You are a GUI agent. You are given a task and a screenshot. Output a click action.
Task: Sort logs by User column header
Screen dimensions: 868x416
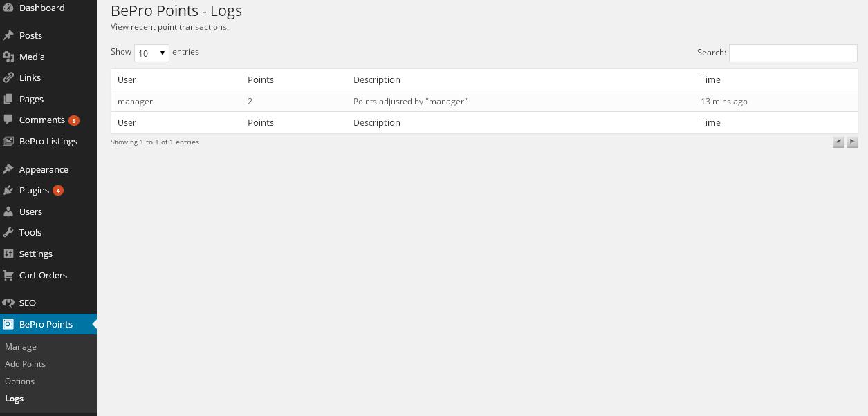click(x=127, y=79)
